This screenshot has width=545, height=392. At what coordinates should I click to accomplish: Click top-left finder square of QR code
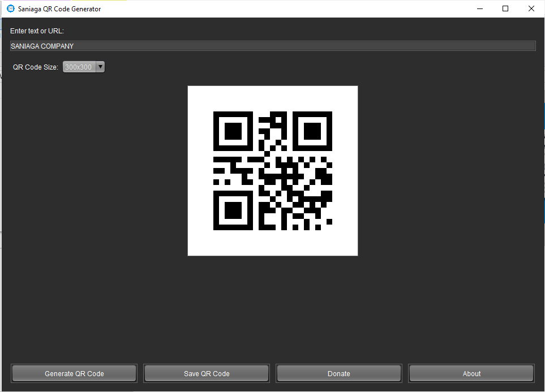(233, 131)
